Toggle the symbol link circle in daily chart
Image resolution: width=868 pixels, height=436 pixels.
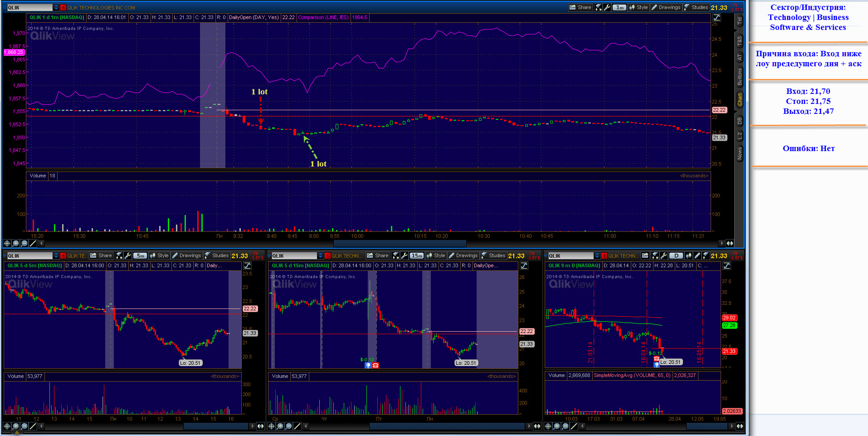pyautogui.click(x=546, y=256)
